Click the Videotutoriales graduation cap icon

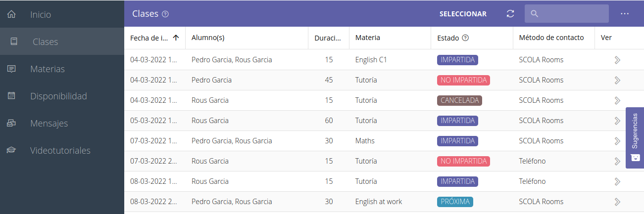pyautogui.click(x=12, y=150)
